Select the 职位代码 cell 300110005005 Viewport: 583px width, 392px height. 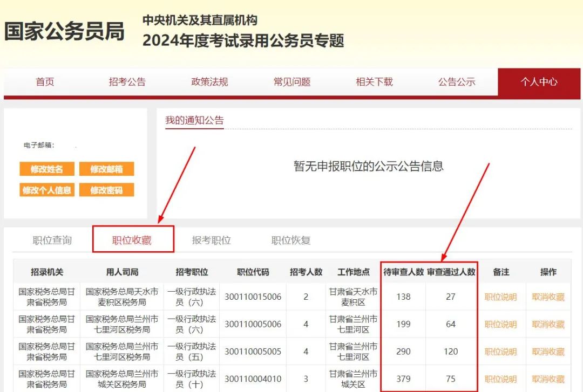point(253,352)
